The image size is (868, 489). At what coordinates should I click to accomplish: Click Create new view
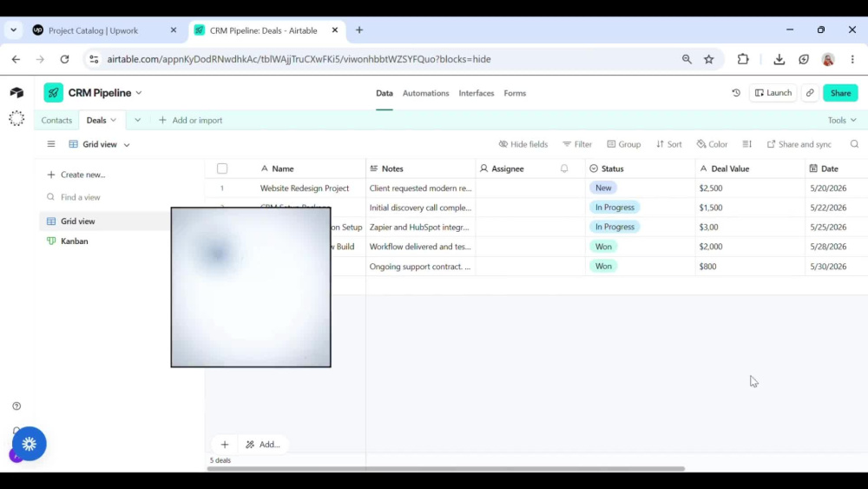(76, 175)
